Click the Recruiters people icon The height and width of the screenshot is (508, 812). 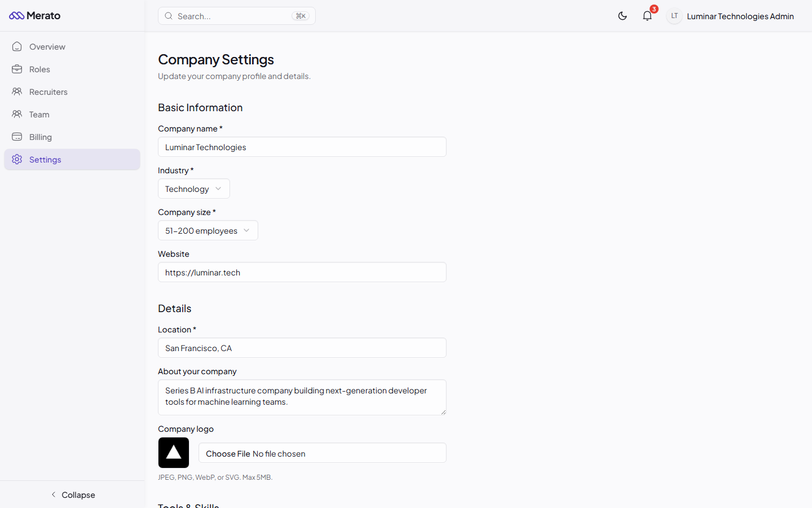(17, 91)
